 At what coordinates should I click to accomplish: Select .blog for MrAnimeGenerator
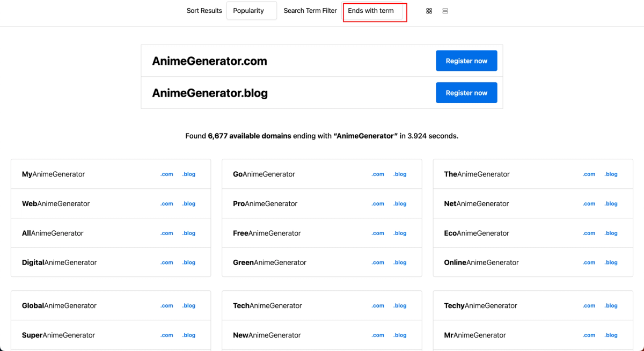tap(611, 335)
